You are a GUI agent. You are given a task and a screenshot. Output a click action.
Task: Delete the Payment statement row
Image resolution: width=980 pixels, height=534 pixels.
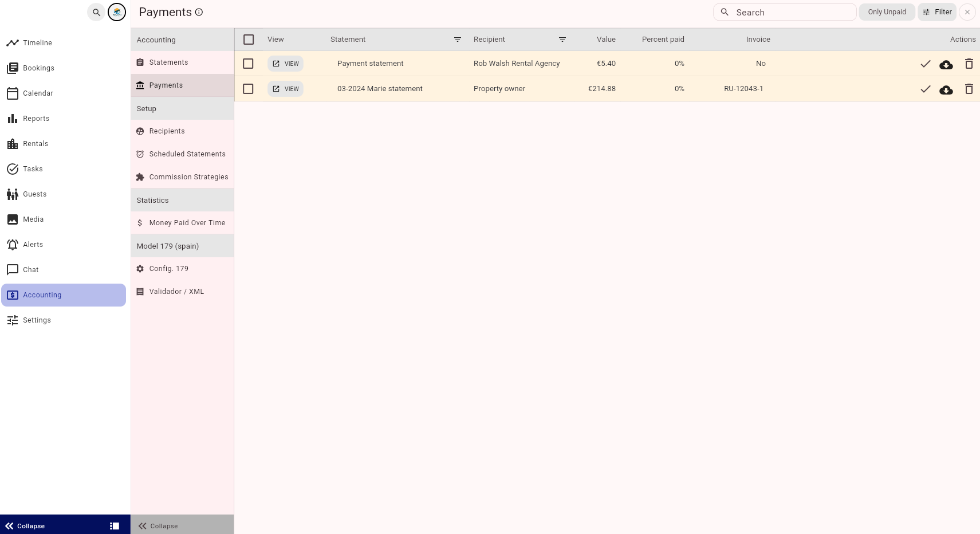[969, 64]
